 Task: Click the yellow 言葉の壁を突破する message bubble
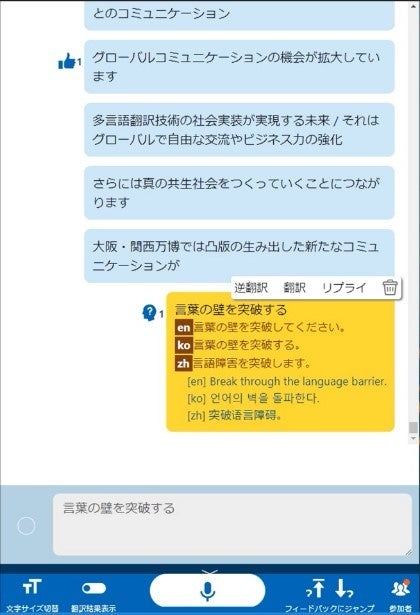280,362
